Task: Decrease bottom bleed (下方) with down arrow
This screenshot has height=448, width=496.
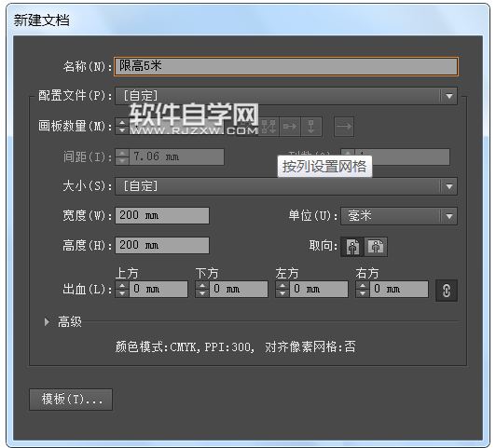Action: pyautogui.click(x=202, y=293)
